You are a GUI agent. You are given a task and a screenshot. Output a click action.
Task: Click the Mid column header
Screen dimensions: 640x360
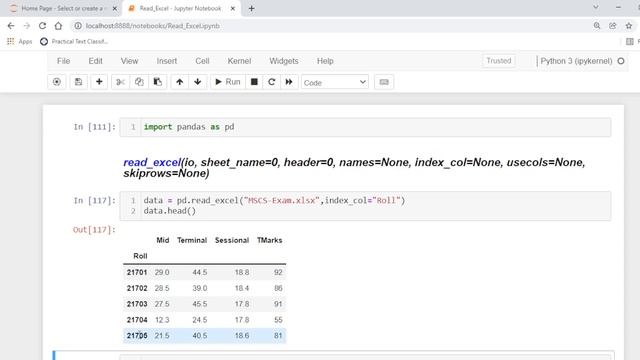point(162,240)
